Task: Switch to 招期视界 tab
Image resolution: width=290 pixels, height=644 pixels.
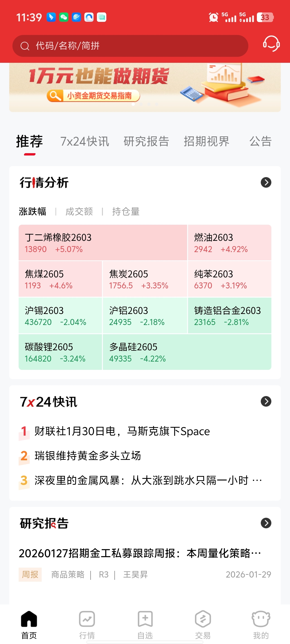Action: [x=206, y=141]
